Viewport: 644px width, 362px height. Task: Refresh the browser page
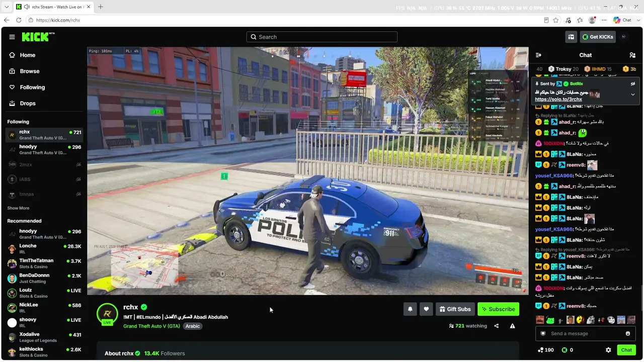click(19, 20)
